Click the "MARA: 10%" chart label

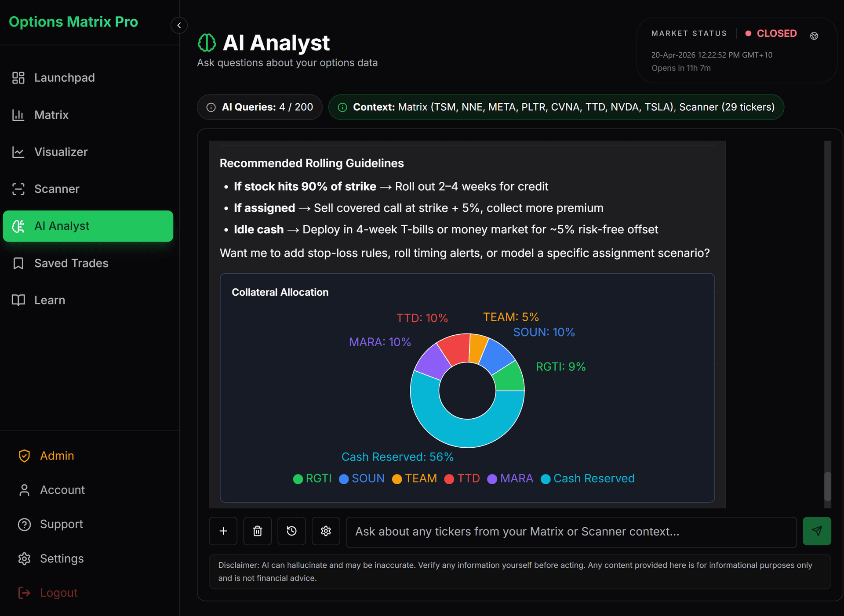(x=380, y=342)
